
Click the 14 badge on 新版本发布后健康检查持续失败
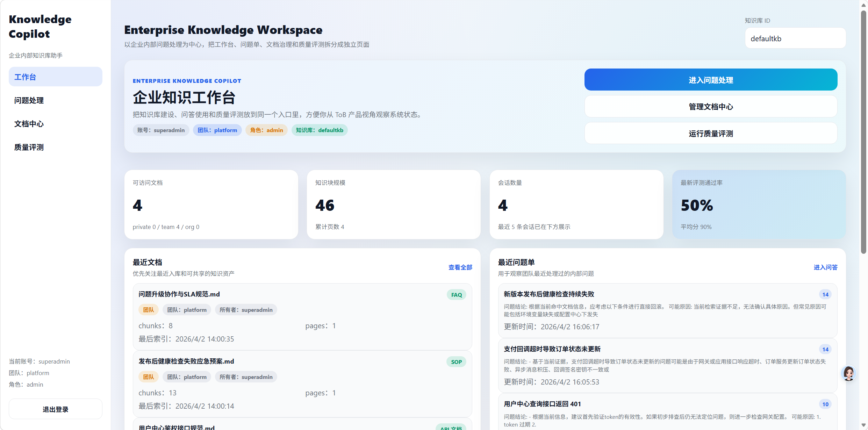pyautogui.click(x=825, y=294)
